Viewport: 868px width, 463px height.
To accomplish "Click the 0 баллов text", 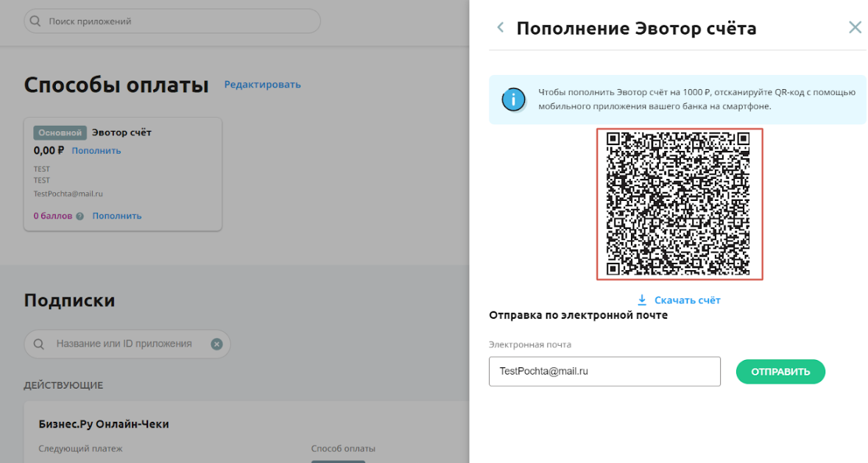I will coord(52,216).
